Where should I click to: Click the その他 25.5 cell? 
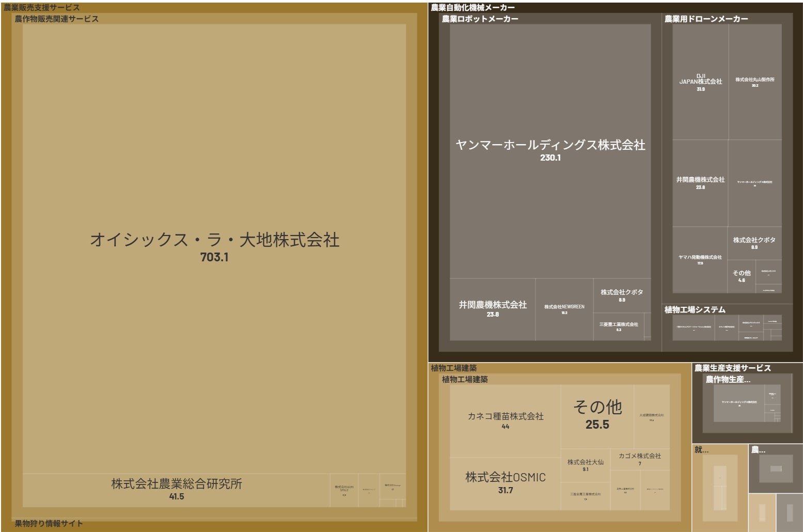597,416
